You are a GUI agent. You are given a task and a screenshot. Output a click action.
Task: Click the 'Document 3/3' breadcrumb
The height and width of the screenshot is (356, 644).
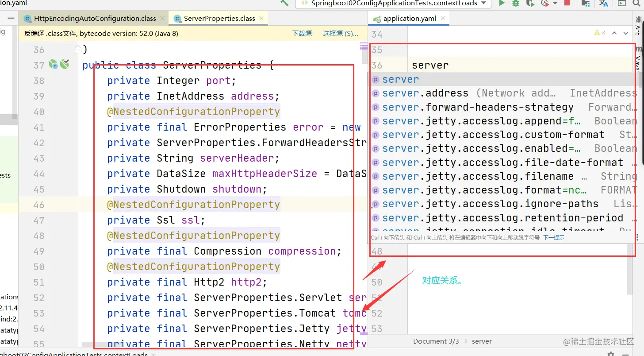click(436, 341)
